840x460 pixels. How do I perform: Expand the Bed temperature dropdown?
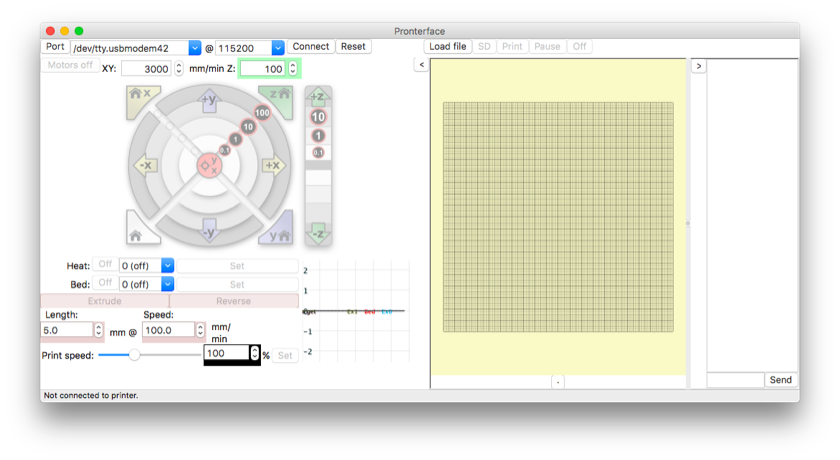[167, 284]
